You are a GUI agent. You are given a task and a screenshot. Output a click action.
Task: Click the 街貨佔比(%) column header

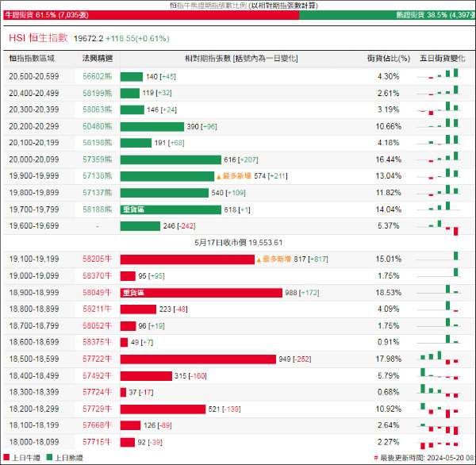389,58
